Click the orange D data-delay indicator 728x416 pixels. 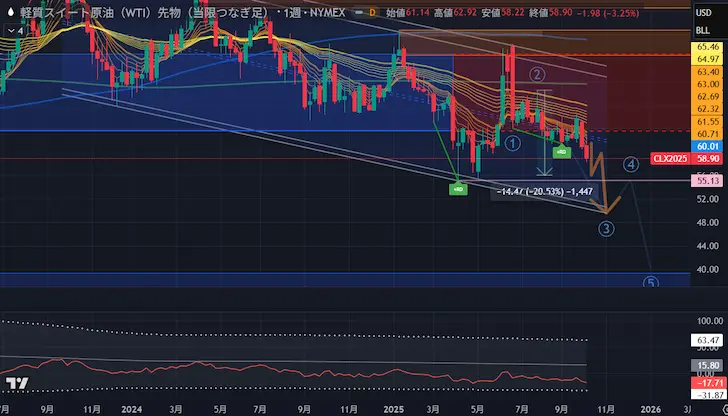[372, 13]
